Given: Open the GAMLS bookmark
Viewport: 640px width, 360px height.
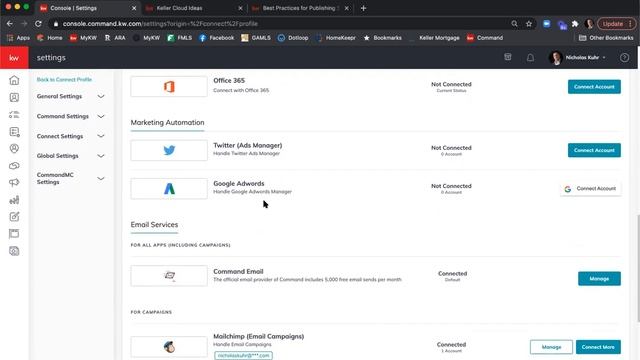Looking at the screenshot, I should click(x=256, y=38).
